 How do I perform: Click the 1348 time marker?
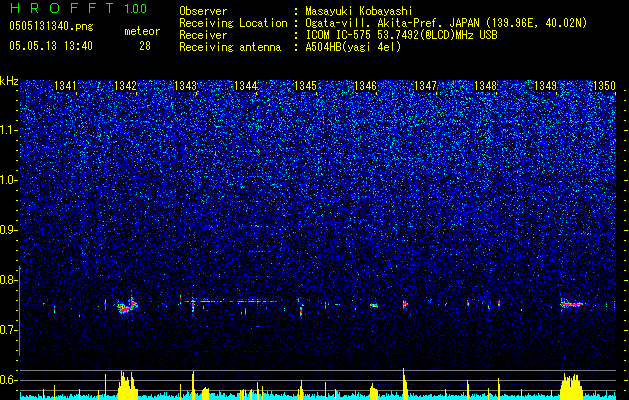485,86
